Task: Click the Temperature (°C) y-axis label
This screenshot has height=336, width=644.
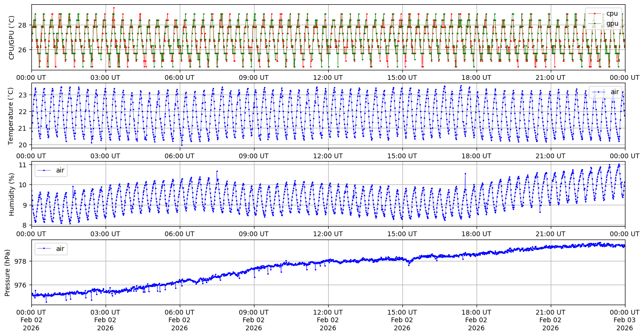Action: click(11, 116)
